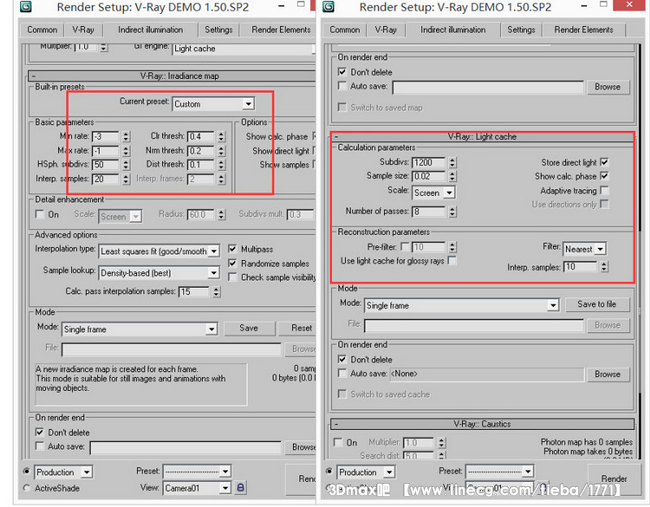Open Light cache Scale Screen dropdown

[x=433, y=193]
